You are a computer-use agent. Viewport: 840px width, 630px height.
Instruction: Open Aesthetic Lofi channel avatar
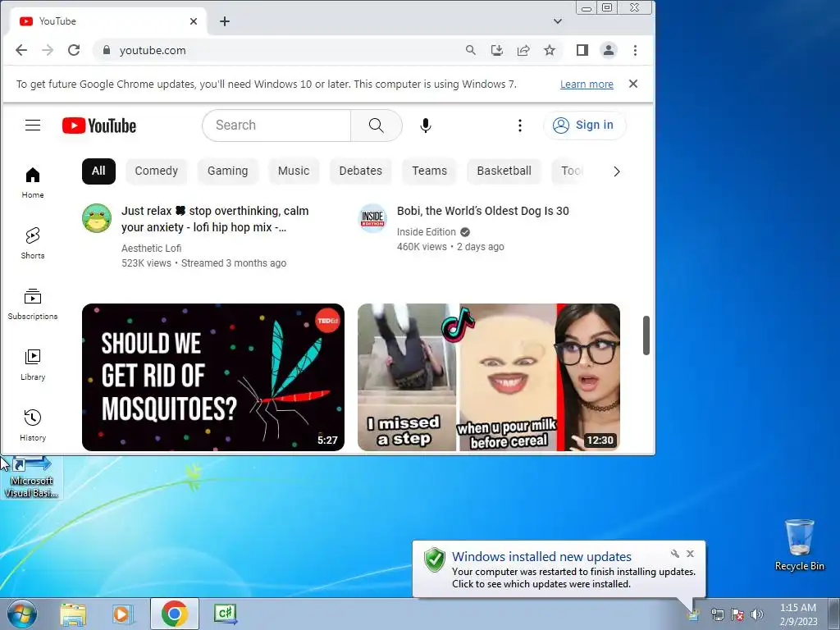[x=97, y=218]
